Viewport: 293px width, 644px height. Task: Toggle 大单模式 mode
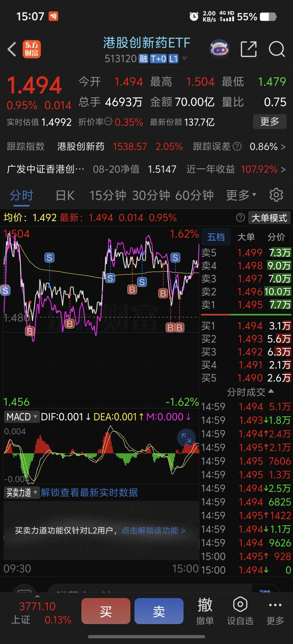(269, 218)
